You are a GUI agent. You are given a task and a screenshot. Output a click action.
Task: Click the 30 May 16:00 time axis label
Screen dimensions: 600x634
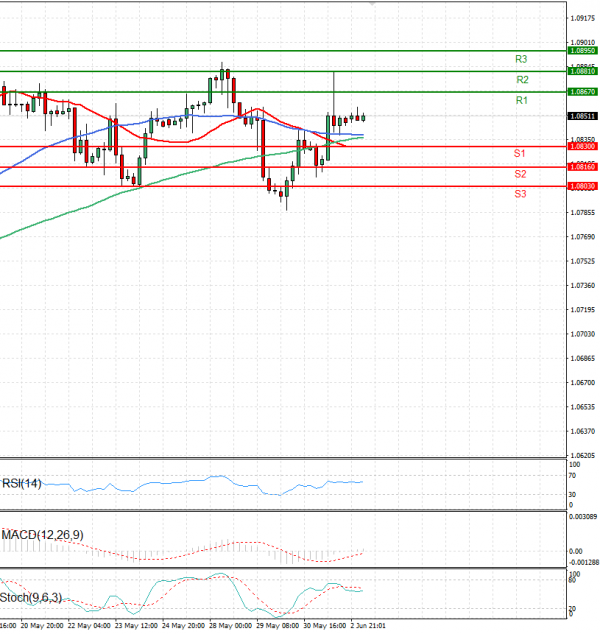click(x=324, y=624)
